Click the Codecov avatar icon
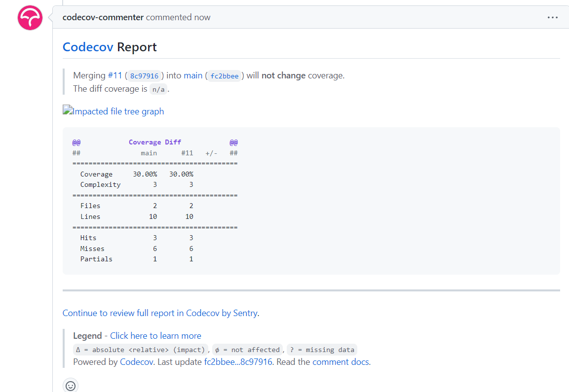 30,18
